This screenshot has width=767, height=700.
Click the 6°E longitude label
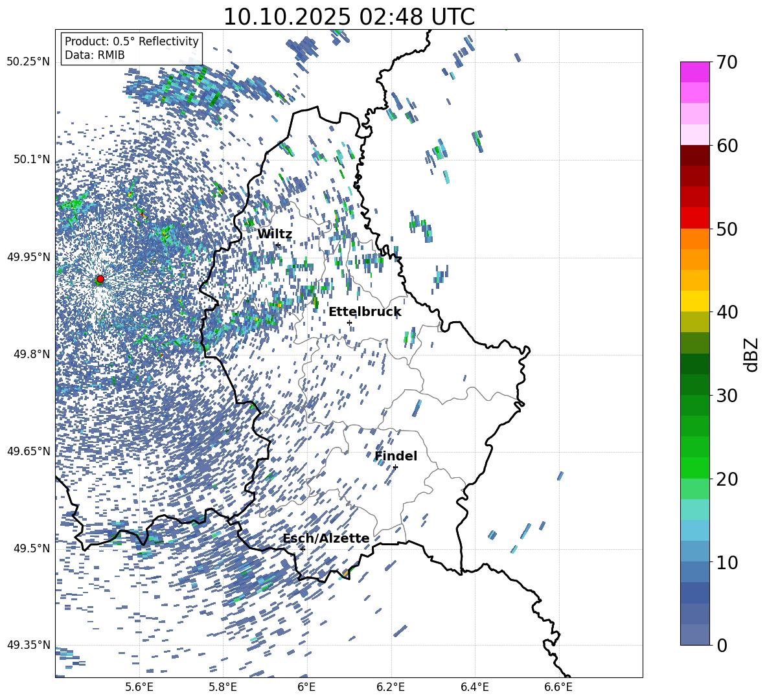click(x=306, y=687)
